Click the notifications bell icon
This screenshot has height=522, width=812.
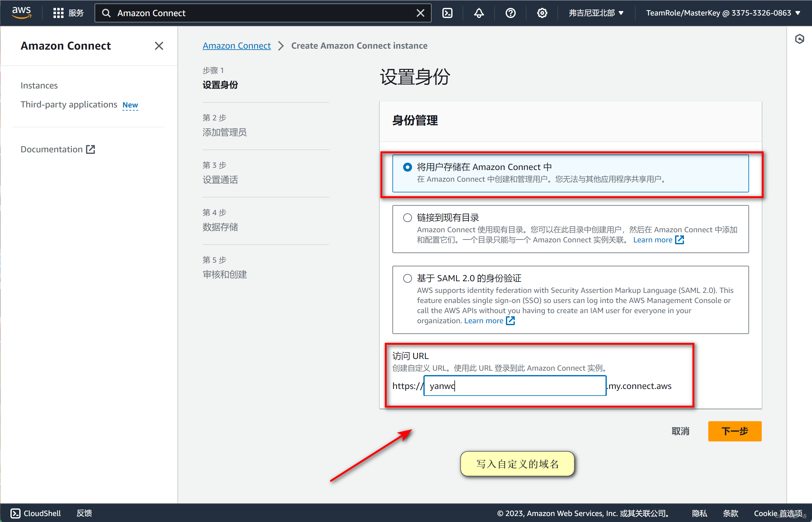[479, 13]
